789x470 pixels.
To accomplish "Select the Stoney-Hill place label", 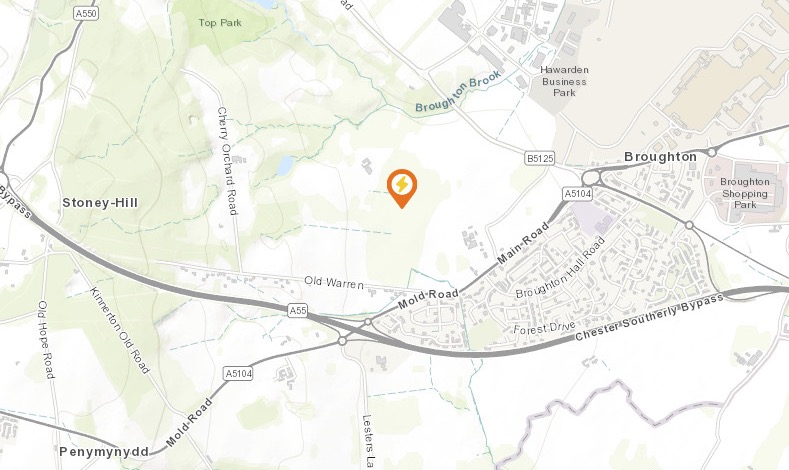I will tap(100, 203).
